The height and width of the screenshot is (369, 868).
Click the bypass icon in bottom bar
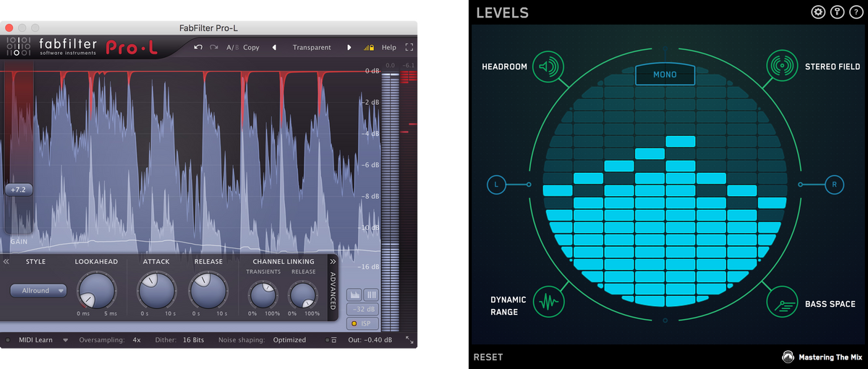click(332, 340)
